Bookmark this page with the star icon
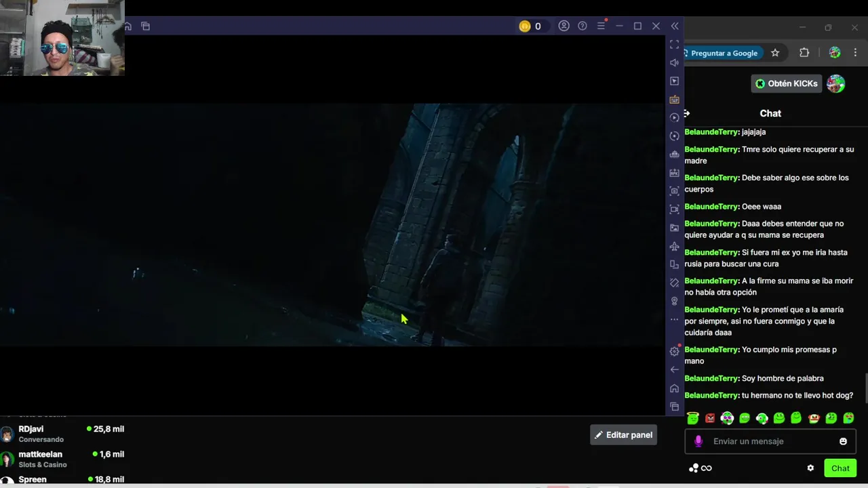The width and height of the screenshot is (868, 488). pos(775,53)
